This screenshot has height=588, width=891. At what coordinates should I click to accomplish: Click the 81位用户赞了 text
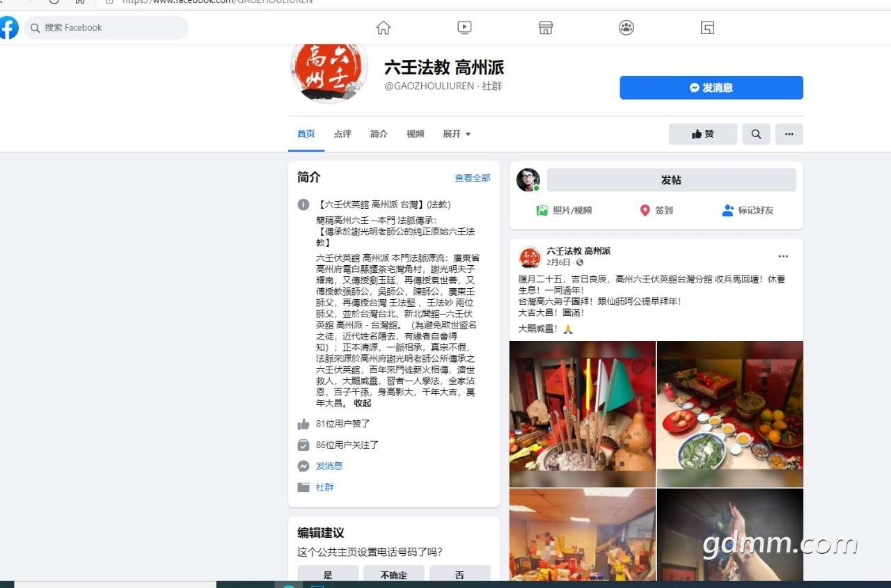(343, 424)
